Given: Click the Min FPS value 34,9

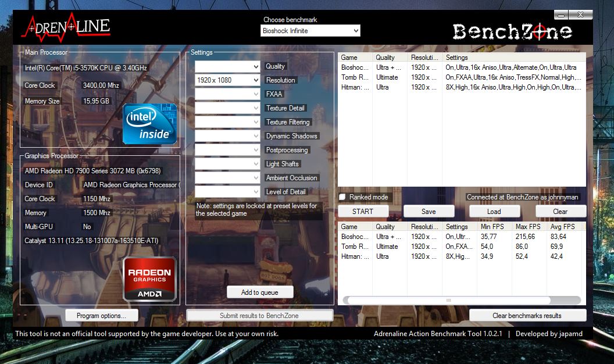Looking at the screenshot, I should click(x=487, y=256).
